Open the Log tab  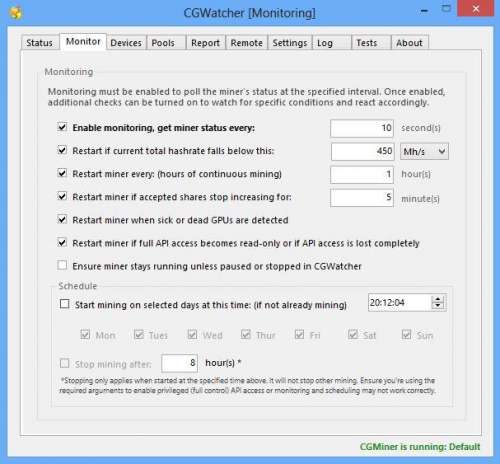pos(332,43)
